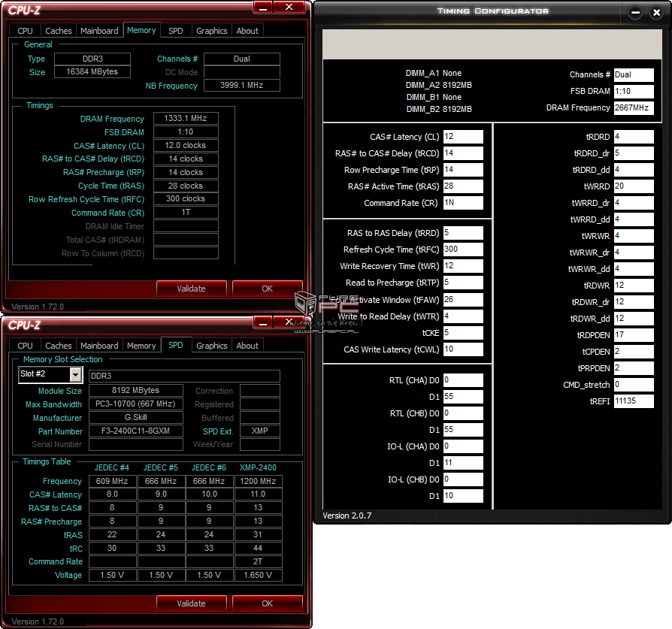Click the FSB DRAM ratio field
The height and width of the screenshot is (629, 672).
click(x=634, y=91)
